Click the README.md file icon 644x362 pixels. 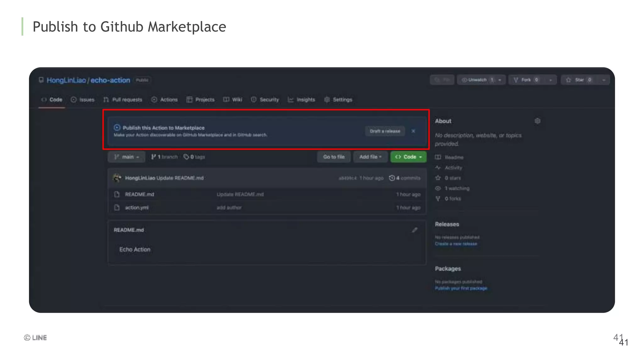117,194
